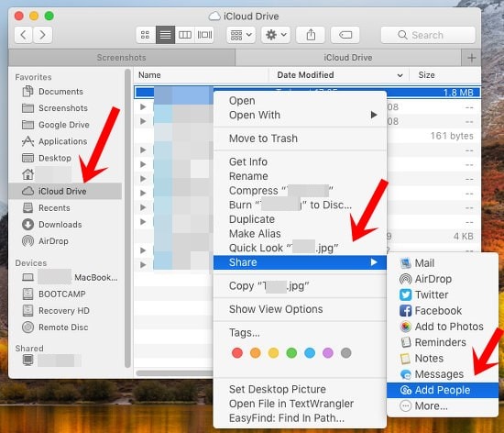Select Recovery HD in sidebar

coord(64,311)
